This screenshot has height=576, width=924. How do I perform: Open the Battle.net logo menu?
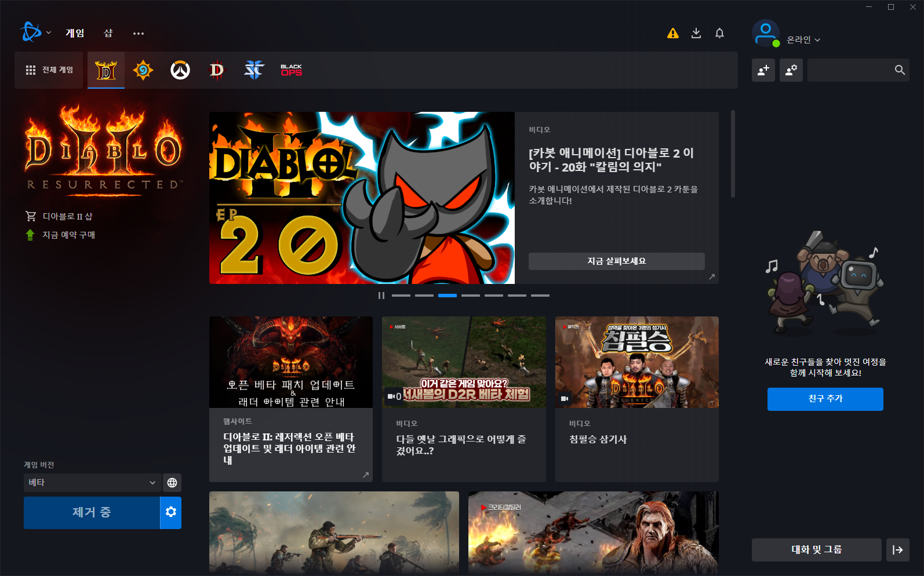[35, 32]
